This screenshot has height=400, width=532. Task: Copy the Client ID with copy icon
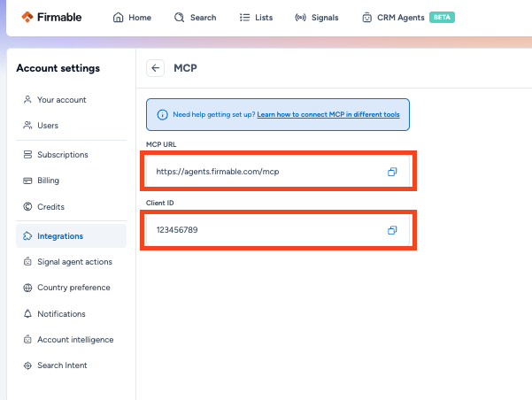[x=392, y=230]
